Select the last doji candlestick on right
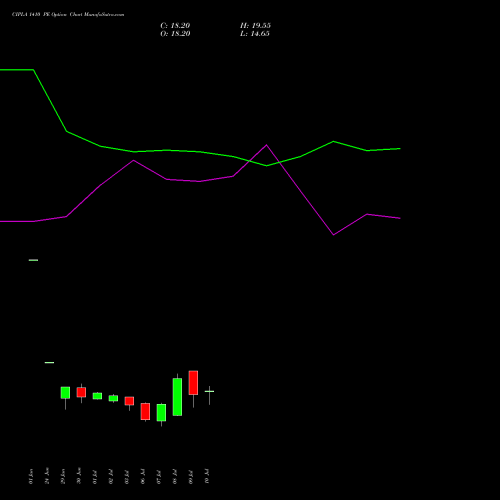 (209, 391)
